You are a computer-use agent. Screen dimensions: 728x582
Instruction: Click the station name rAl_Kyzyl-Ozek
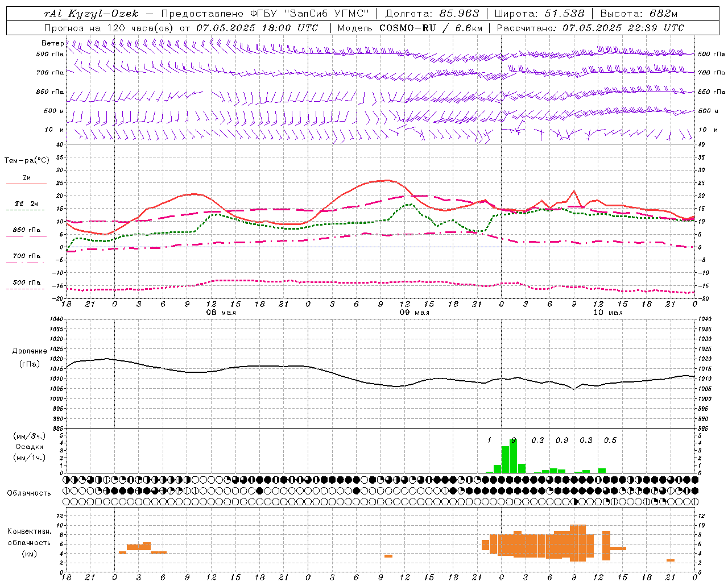(91, 14)
